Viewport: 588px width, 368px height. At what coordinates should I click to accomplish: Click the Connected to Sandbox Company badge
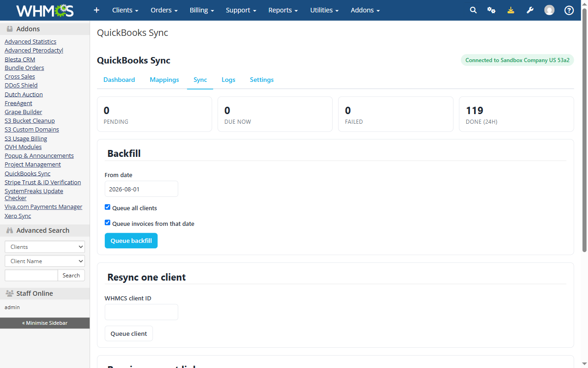coord(517,60)
